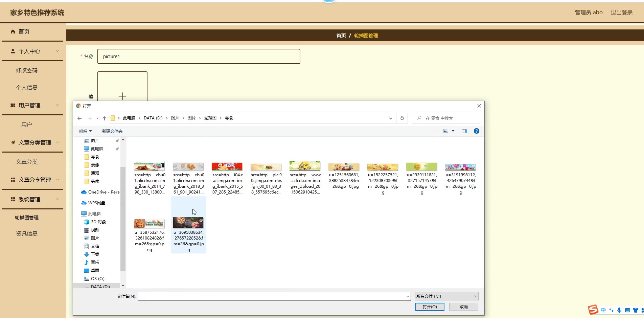Click the paper plane icon beside 文章分类管理
The height and width of the screenshot is (318, 644).
pos(13,142)
